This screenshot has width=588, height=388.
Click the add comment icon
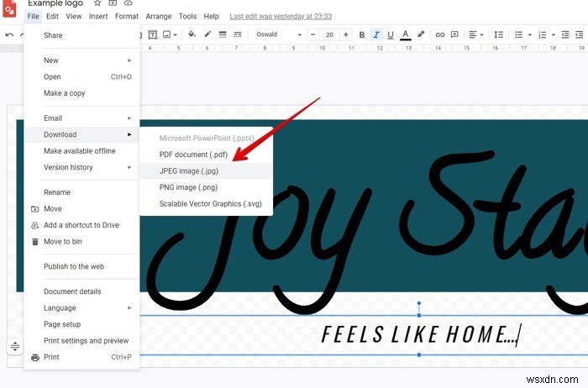pyautogui.click(x=454, y=34)
